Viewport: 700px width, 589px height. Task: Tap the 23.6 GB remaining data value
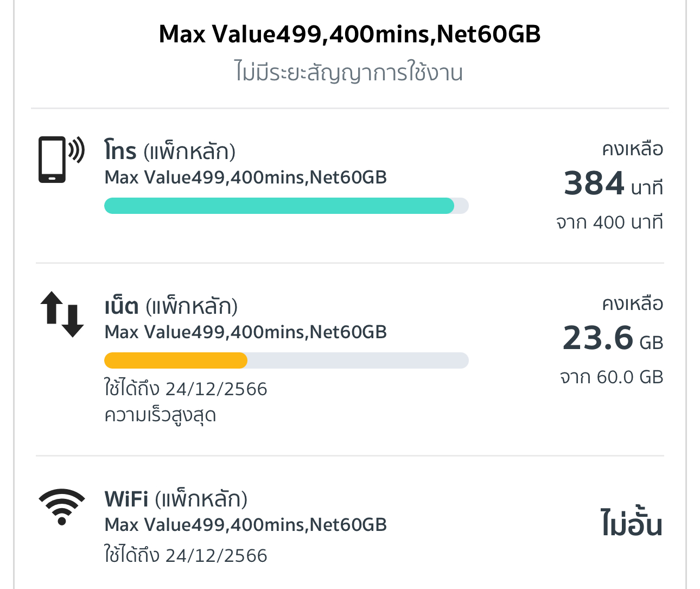coord(613,338)
